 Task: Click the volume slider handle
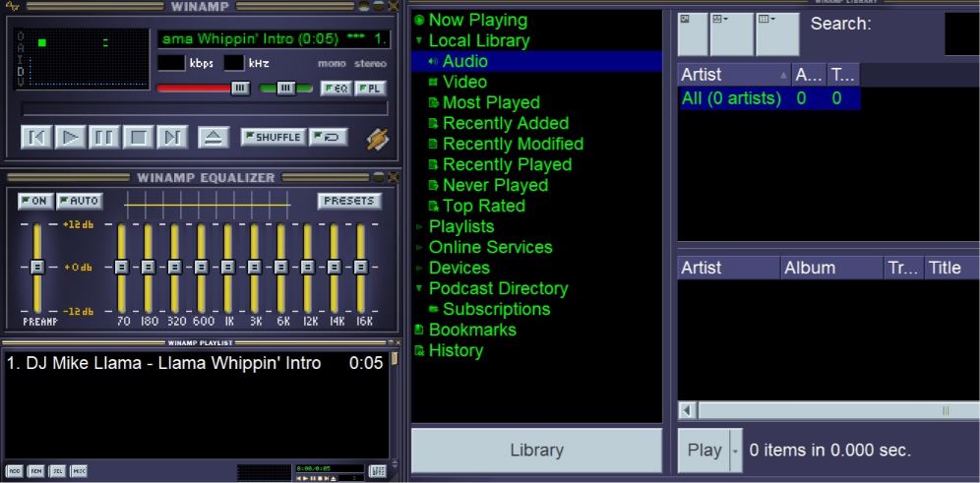pos(241,89)
